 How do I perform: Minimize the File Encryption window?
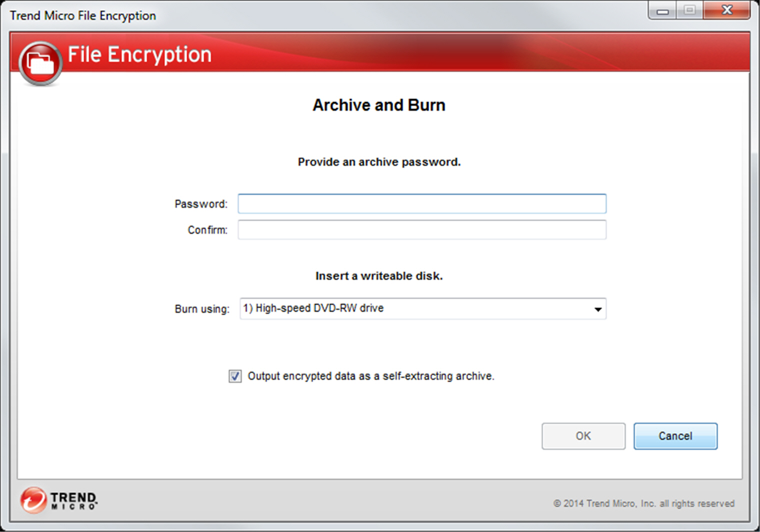coord(662,10)
